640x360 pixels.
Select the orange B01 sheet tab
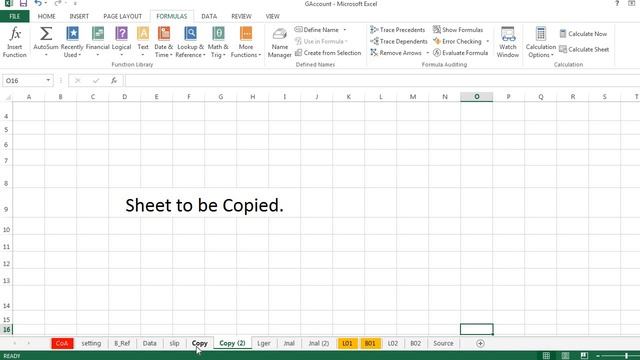(370, 343)
